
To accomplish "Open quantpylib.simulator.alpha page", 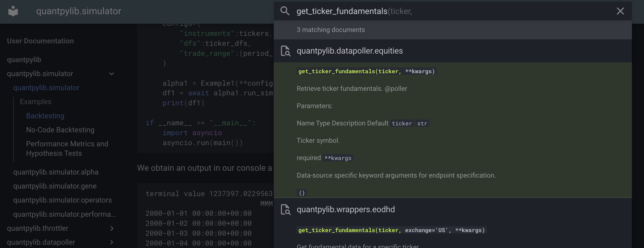I will (x=56, y=172).
